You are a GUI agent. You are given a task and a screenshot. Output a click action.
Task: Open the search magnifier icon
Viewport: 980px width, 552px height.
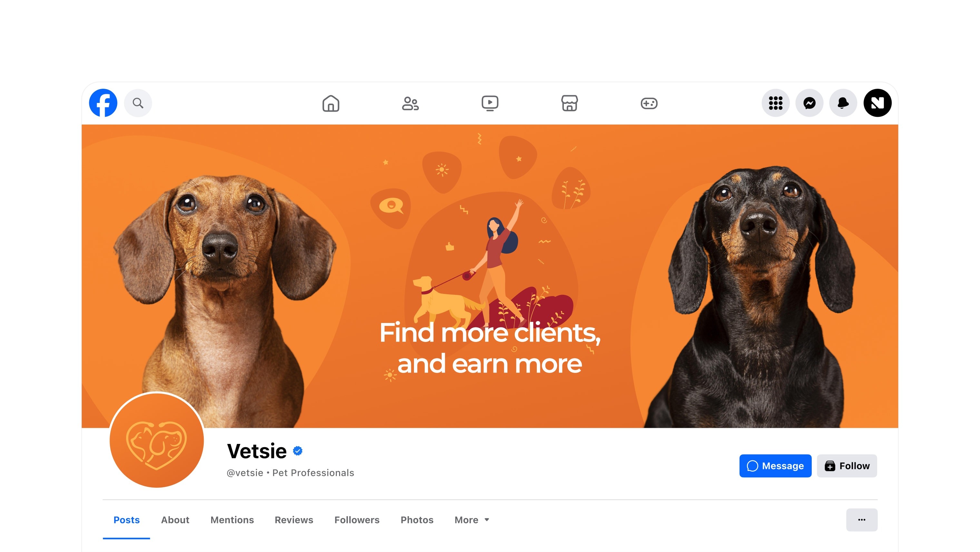138,103
